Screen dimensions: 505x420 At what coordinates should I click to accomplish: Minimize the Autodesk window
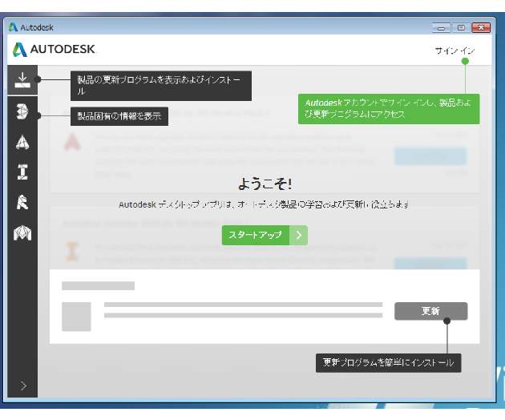441,28
